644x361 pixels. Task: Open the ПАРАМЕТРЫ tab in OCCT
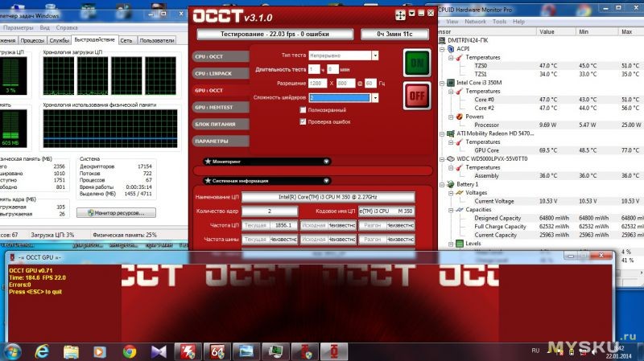coord(221,142)
